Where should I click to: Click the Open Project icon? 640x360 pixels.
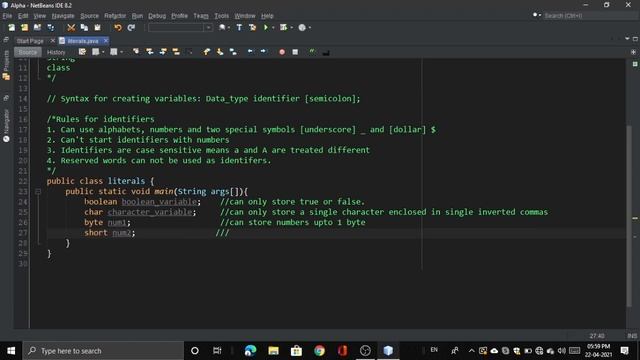[38, 28]
